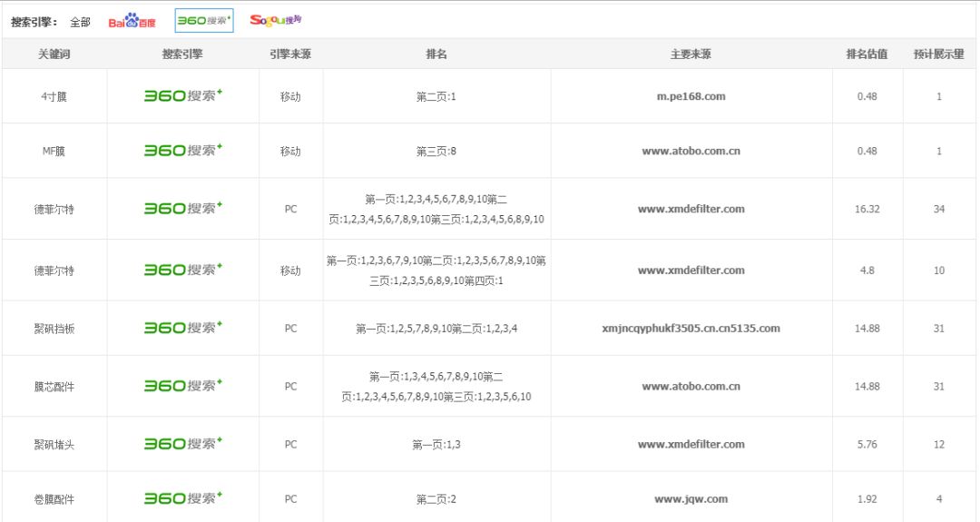
Task: Filter by Sogou search engine logo
Action: point(276,20)
